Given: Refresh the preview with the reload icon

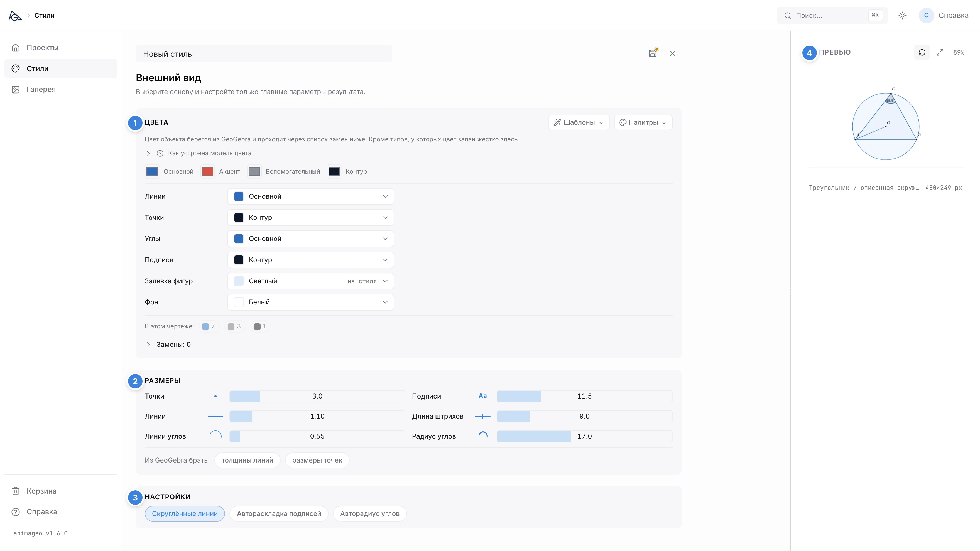Looking at the screenshot, I should click(922, 53).
